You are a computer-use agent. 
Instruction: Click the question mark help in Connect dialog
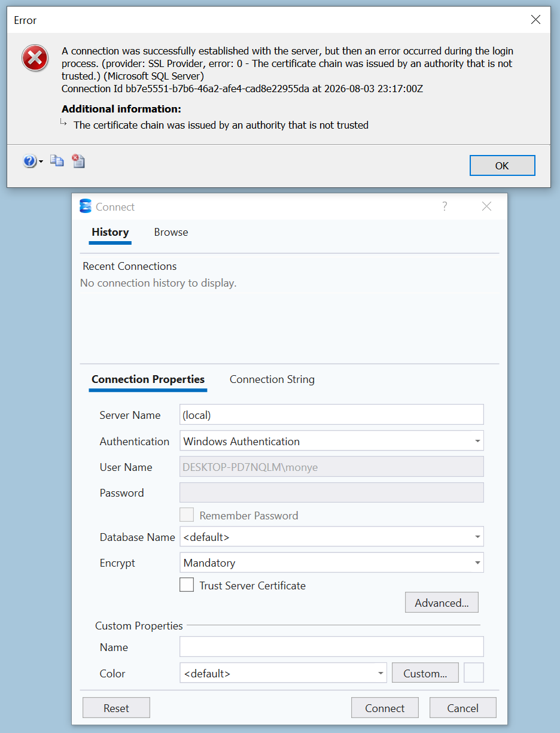pyautogui.click(x=445, y=206)
